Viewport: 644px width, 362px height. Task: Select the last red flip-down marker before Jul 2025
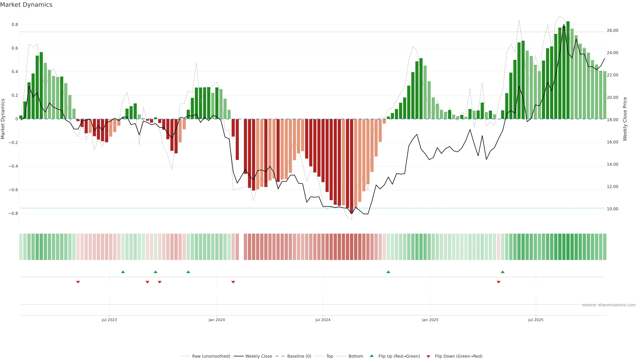click(498, 282)
